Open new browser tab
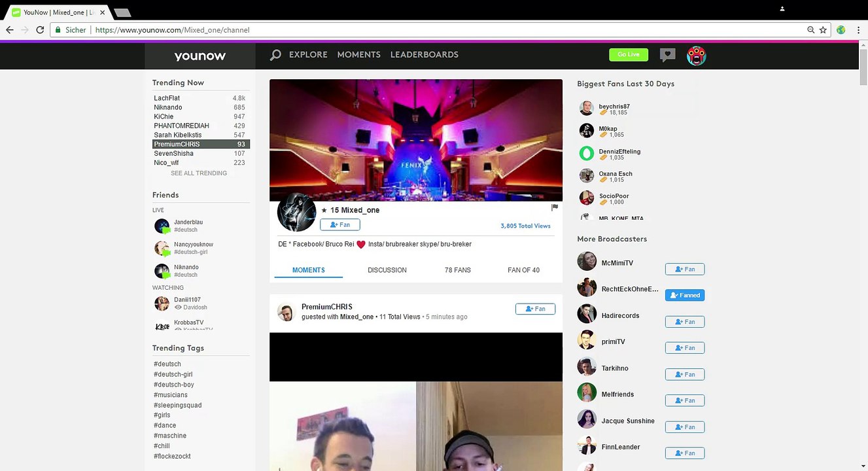 pos(122,12)
